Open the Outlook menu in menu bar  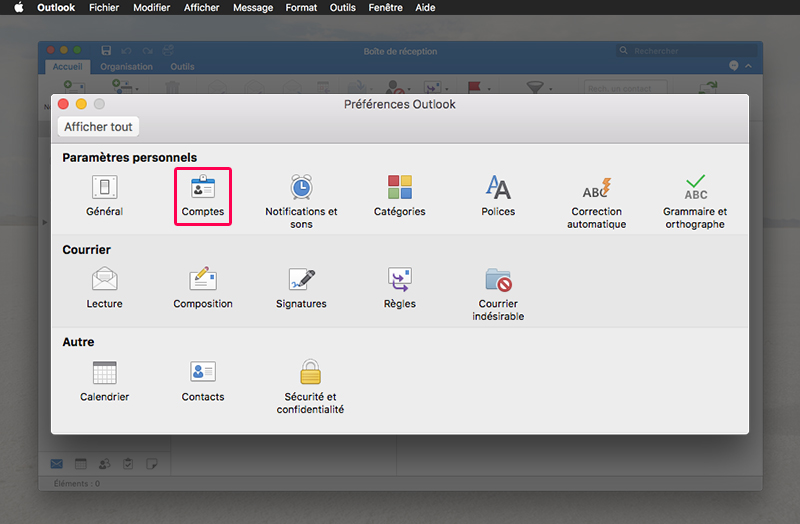(56, 8)
